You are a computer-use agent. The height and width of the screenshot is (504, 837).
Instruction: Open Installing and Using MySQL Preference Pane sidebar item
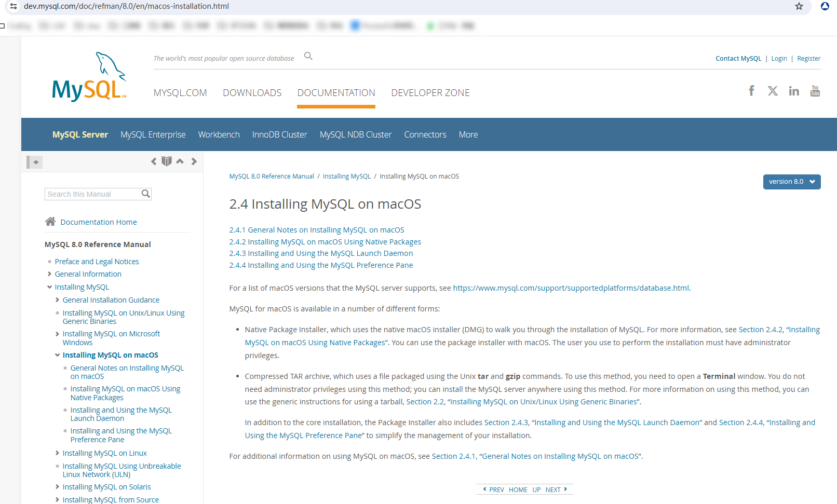[x=121, y=435]
